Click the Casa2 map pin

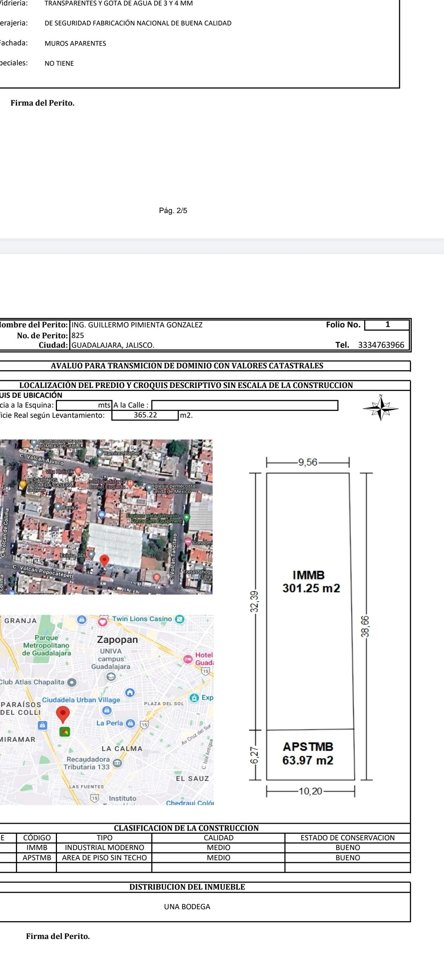coord(58,507)
